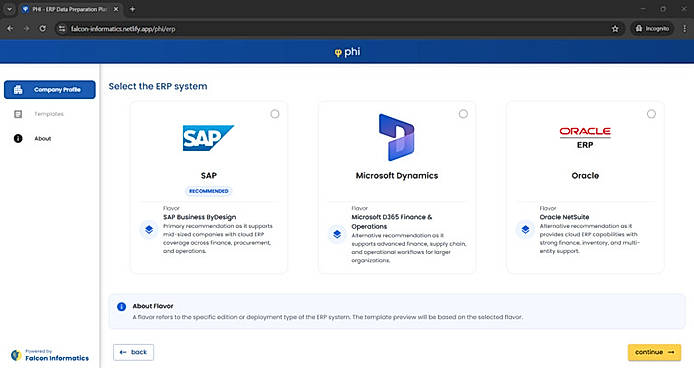The image size is (694, 368).
Task: Click the layers icon beside Oracle NetSuite
Action: (x=525, y=230)
